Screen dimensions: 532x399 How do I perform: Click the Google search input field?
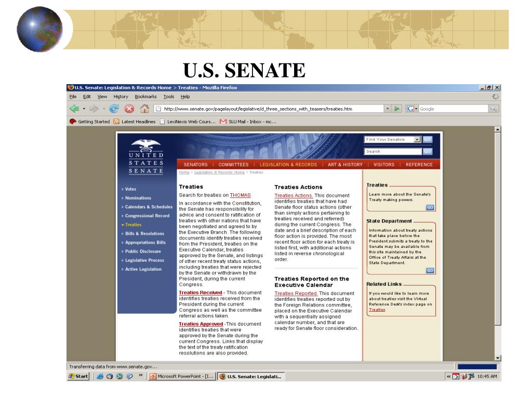click(x=453, y=109)
